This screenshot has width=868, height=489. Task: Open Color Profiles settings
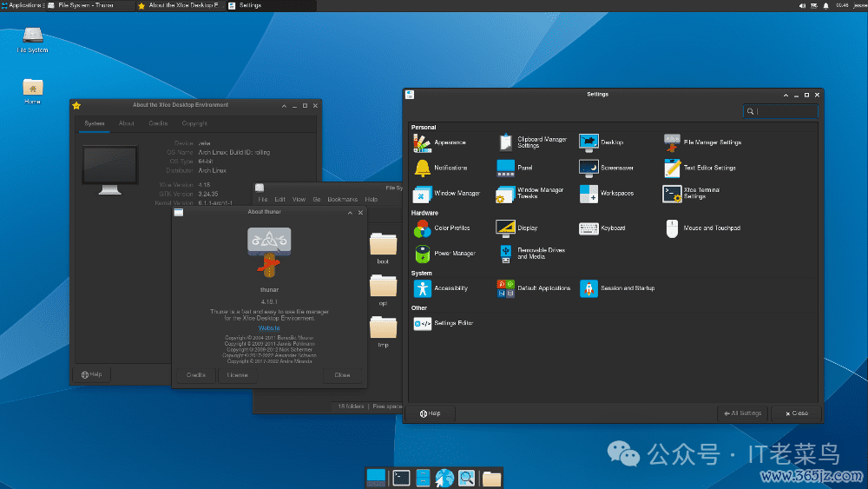pos(441,228)
